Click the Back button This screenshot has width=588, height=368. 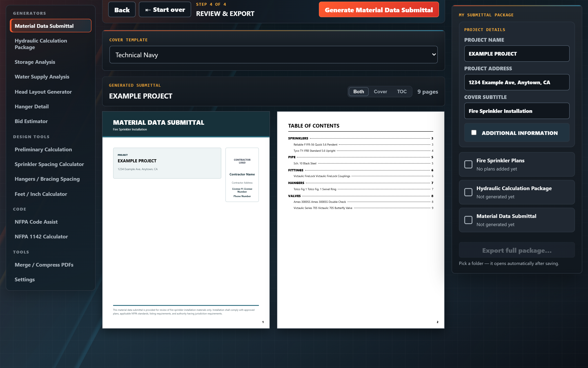pyautogui.click(x=122, y=9)
